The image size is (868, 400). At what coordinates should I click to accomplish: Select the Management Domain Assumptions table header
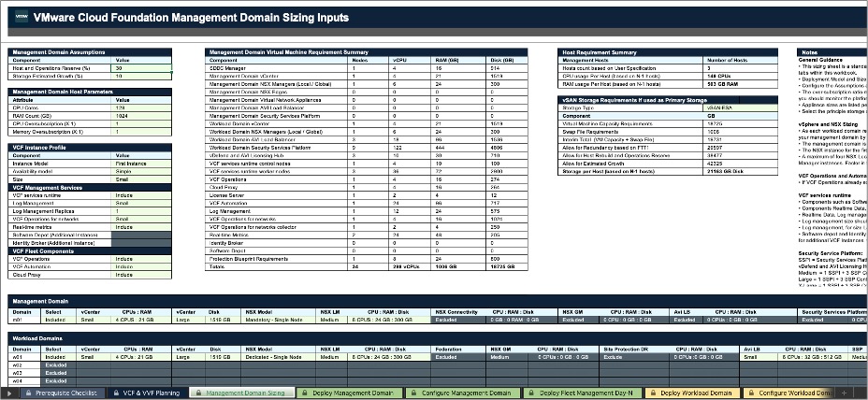pyautogui.click(x=90, y=52)
